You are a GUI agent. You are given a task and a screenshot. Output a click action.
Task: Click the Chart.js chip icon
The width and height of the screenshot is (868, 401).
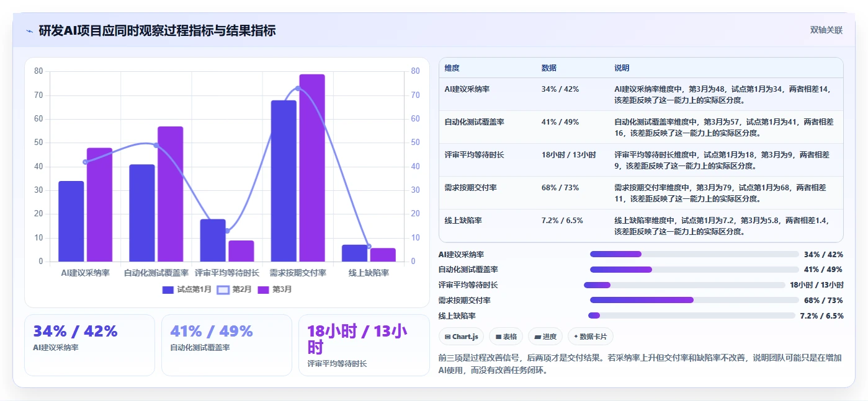pyautogui.click(x=447, y=337)
